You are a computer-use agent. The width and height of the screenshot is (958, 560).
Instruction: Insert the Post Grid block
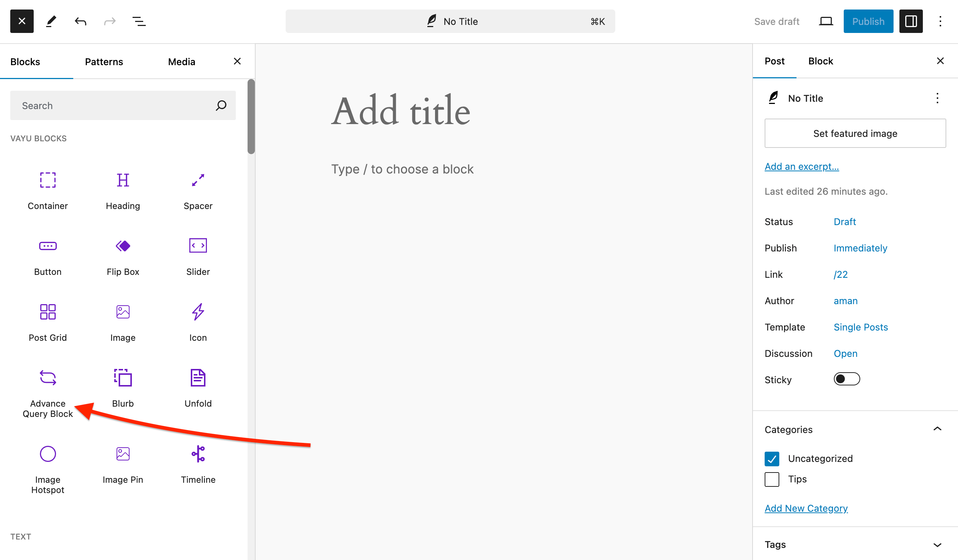[48, 321]
